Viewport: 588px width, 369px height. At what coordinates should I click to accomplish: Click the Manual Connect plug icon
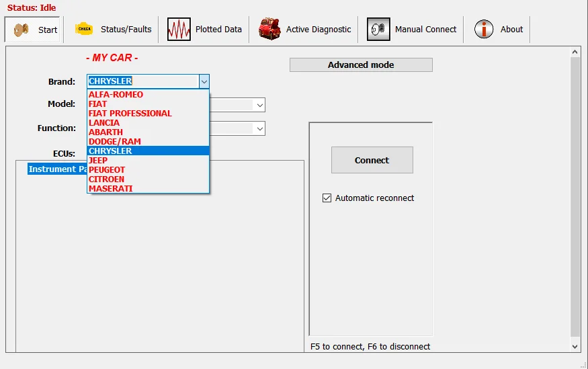378,30
